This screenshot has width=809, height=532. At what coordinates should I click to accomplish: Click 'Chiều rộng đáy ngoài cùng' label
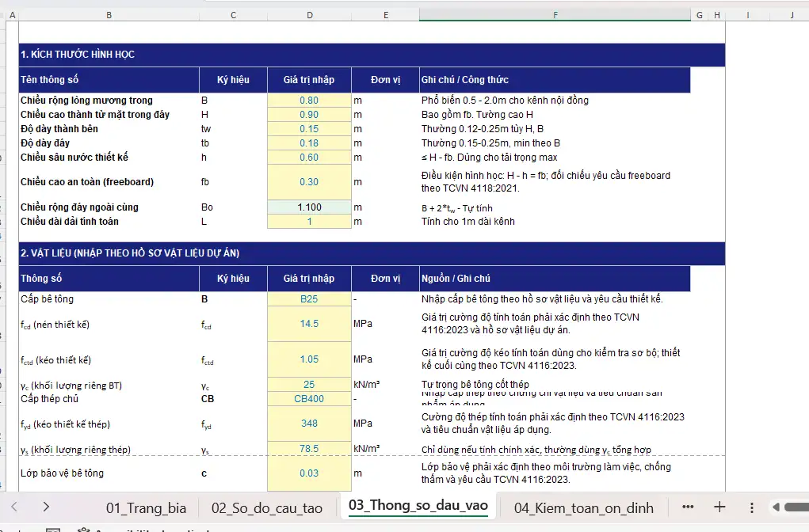(x=79, y=207)
